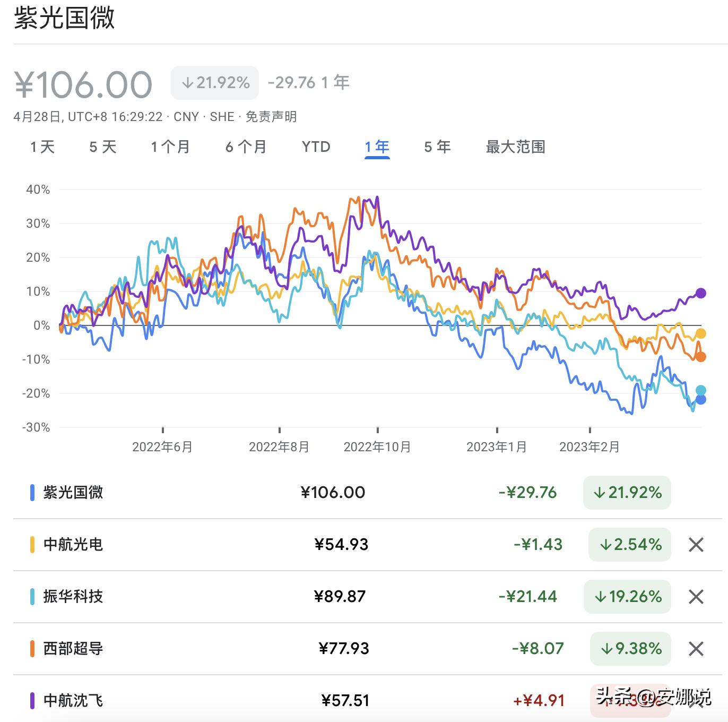This screenshot has height=722, width=728.
Task: Click the -¥29.76 value in 紫光国微 row
Action: [x=528, y=493]
